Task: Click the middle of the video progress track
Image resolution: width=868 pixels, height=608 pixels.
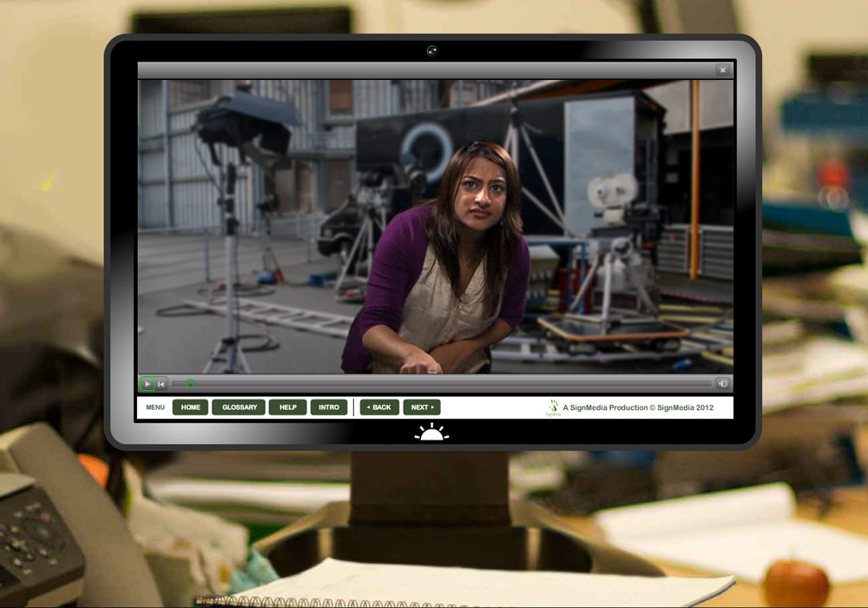Action: [441, 384]
